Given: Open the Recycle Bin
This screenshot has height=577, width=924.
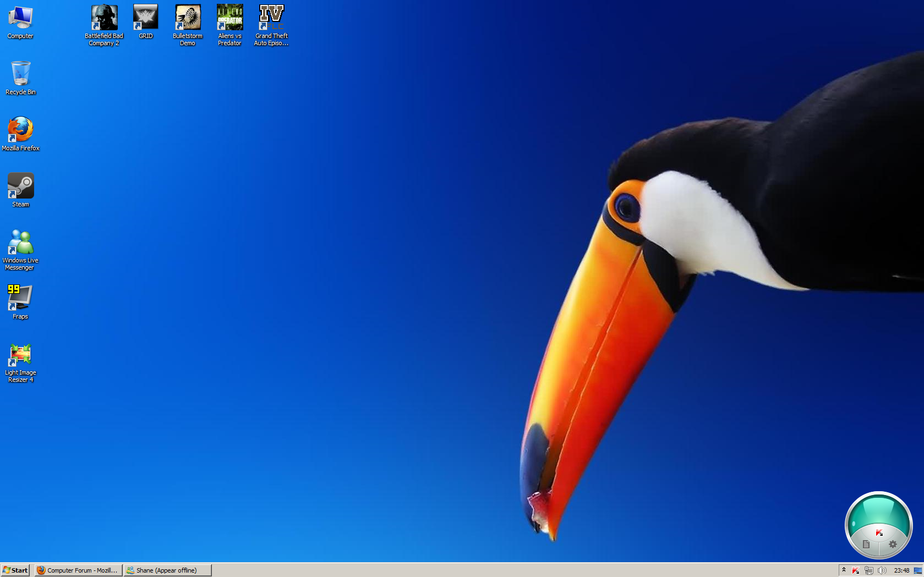Looking at the screenshot, I should [20, 78].
